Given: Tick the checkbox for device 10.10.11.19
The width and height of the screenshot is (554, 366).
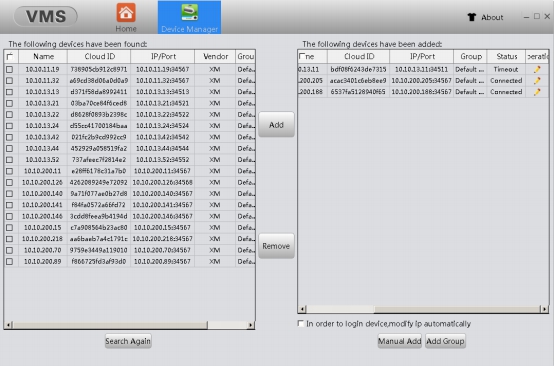Looking at the screenshot, I should click(x=10, y=69).
